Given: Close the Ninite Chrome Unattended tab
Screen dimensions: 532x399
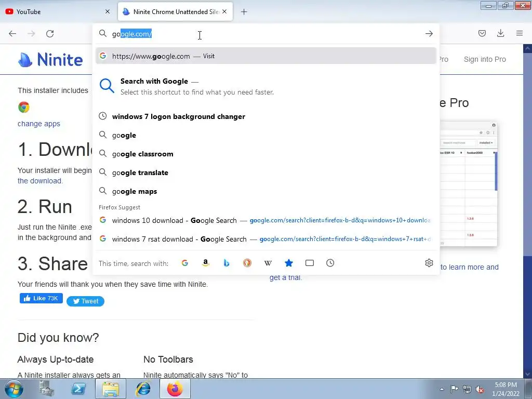Looking at the screenshot, I should point(224,11).
